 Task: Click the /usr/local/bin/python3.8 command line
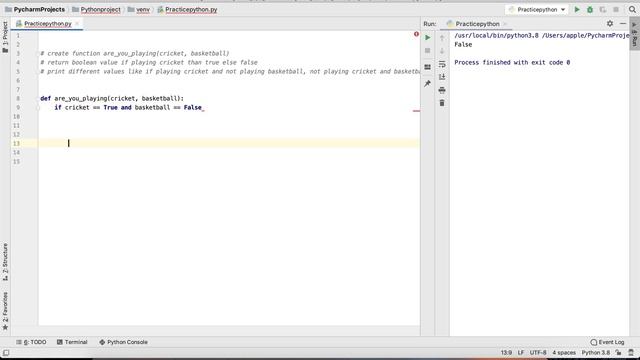coord(542,36)
